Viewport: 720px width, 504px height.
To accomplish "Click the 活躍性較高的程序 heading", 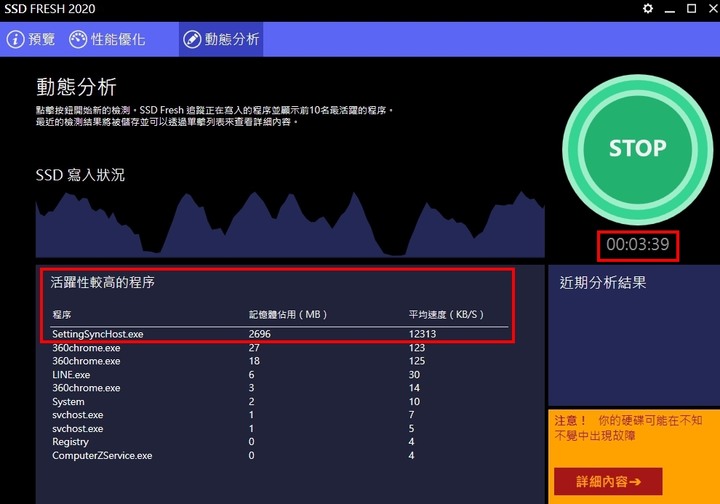I will (102, 282).
